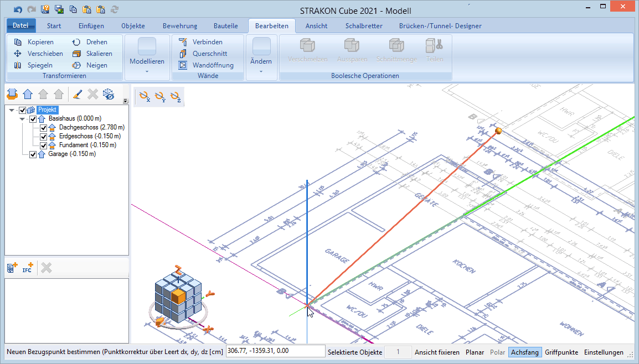639x364 pixels.
Task: Click Einstellungen in status bar
Action: point(604,352)
